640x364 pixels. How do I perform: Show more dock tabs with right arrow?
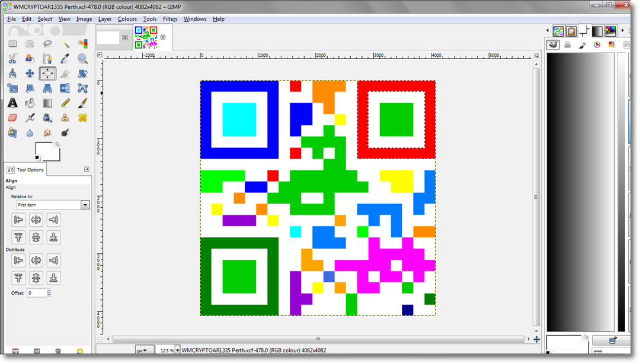point(622,31)
